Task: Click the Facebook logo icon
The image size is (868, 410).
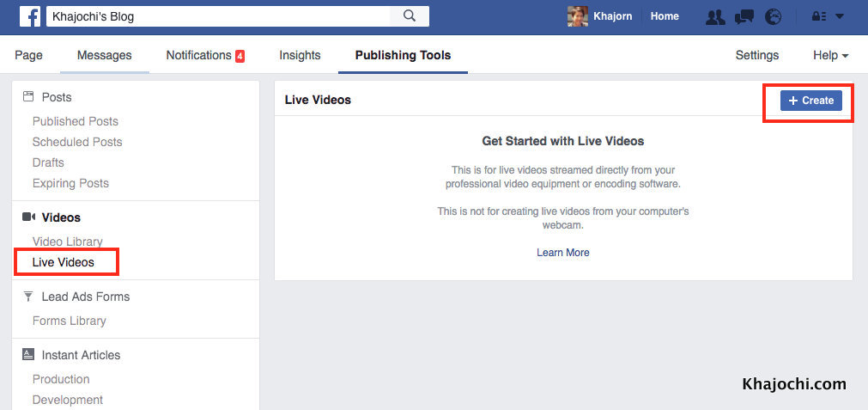Action: coord(30,16)
